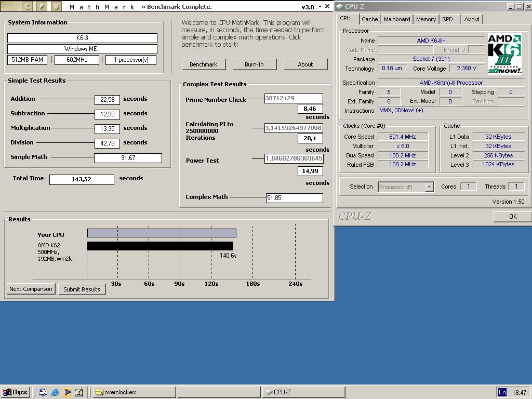
Task: Go to the SPD tab in CPU-Z
Action: (448, 19)
